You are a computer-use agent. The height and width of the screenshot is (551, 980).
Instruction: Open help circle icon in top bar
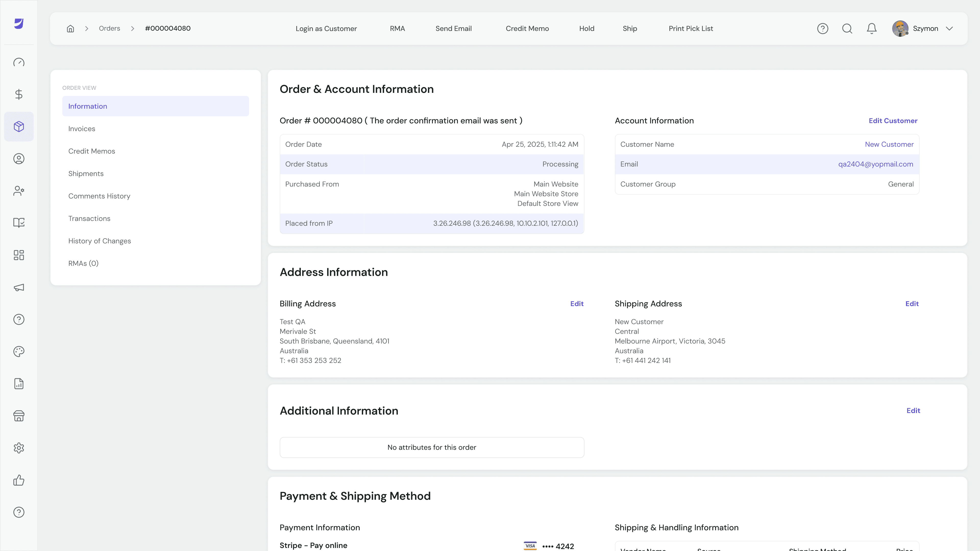click(x=823, y=29)
